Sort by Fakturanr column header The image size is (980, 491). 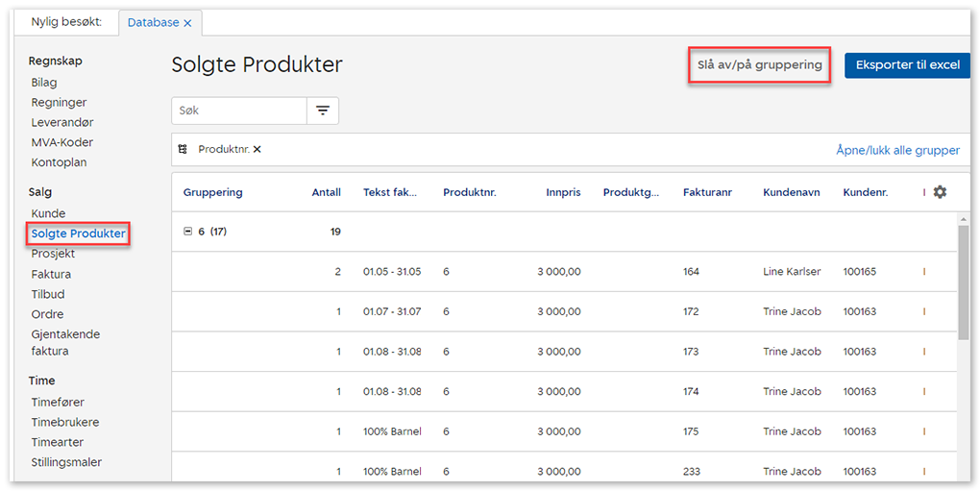(707, 192)
